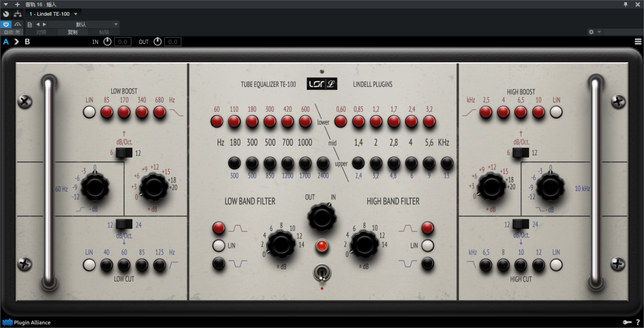Click the OUT gain value field
Screen dimensions: 644x328
173,41
